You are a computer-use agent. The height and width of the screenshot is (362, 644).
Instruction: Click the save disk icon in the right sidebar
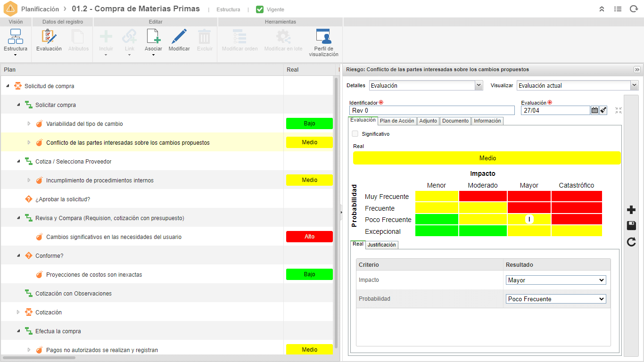631,226
